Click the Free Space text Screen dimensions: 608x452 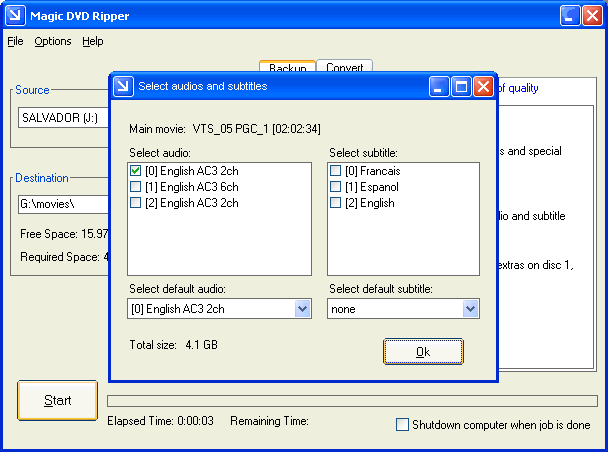click(x=64, y=234)
